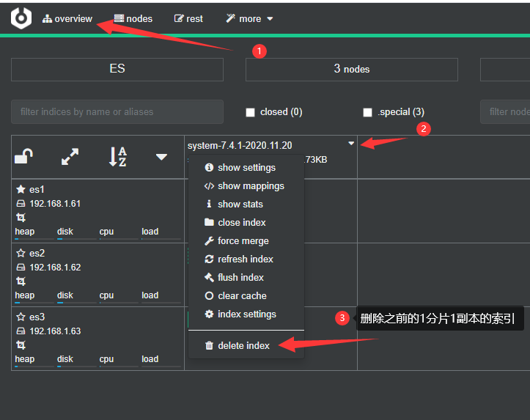This screenshot has width=530, height=420.
Task: Click the es3 star outline icon
Action: point(21,317)
